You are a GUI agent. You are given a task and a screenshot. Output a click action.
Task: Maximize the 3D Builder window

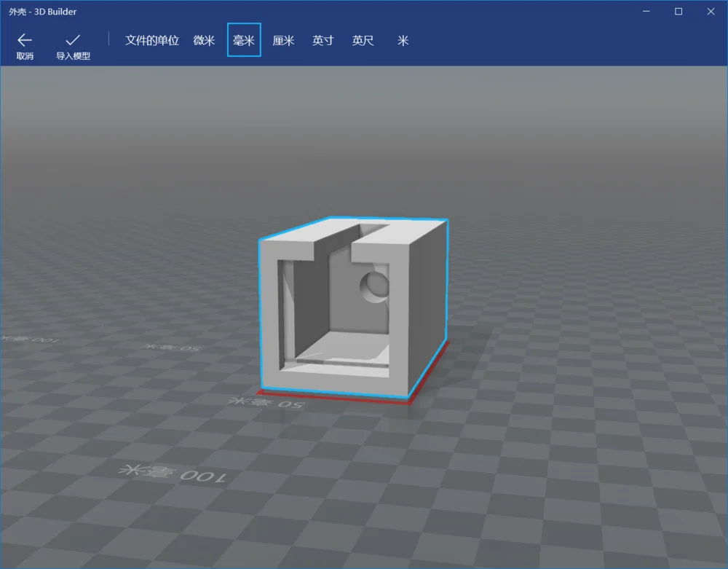pos(678,11)
